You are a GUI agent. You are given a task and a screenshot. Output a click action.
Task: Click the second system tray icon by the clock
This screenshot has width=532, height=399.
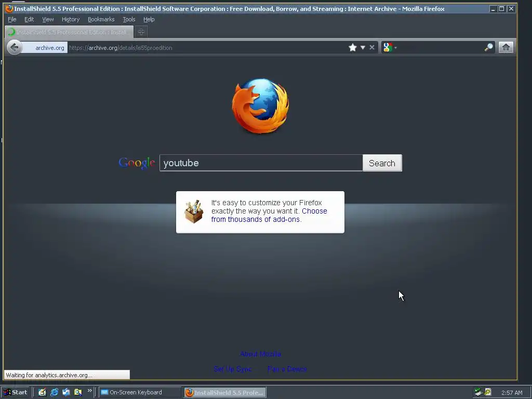click(488, 392)
